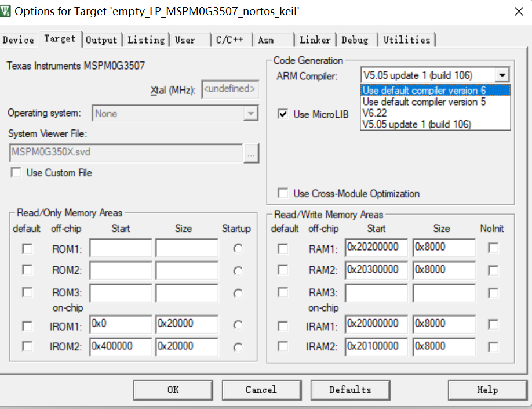The image size is (532, 409).
Task: Click the RAM3 Start address field
Action: (376, 293)
